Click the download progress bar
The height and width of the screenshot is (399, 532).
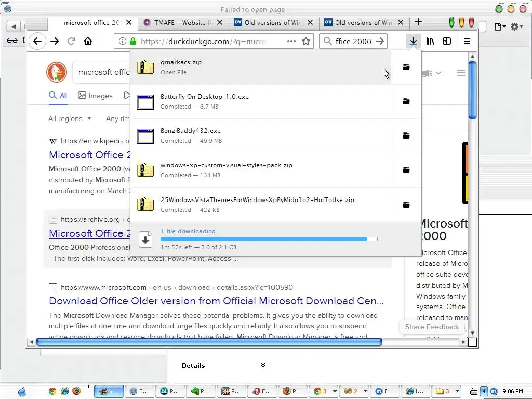(269, 239)
